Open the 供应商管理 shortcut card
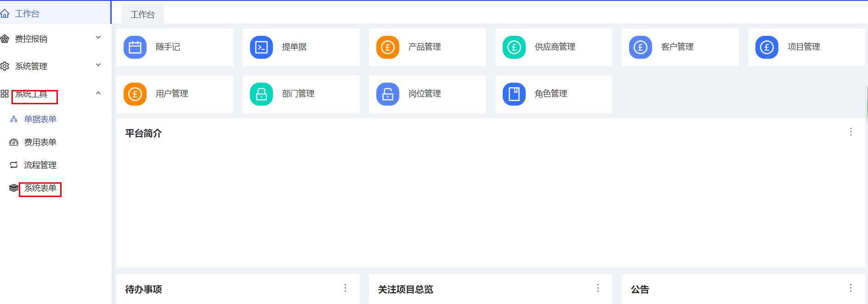The width and height of the screenshot is (868, 304). click(554, 47)
